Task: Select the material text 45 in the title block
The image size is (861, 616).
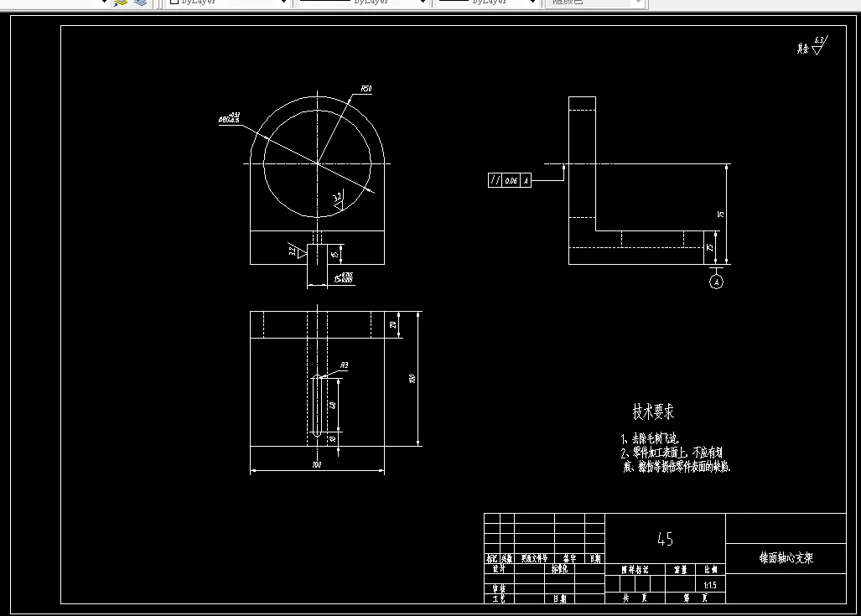Action: pos(665,539)
